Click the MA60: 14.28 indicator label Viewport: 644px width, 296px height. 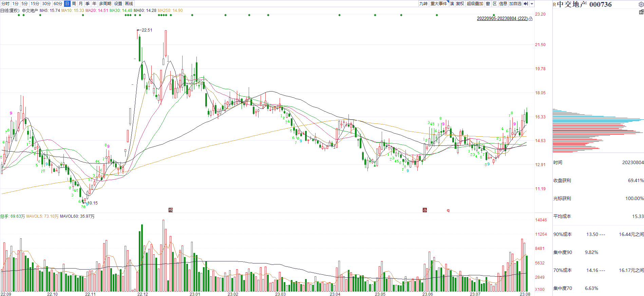tap(145, 11)
